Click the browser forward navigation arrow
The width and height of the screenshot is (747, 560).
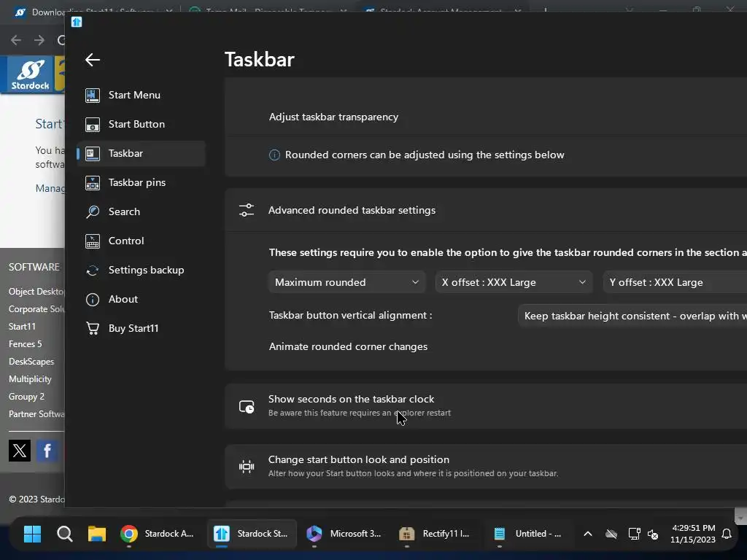[x=39, y=40]
